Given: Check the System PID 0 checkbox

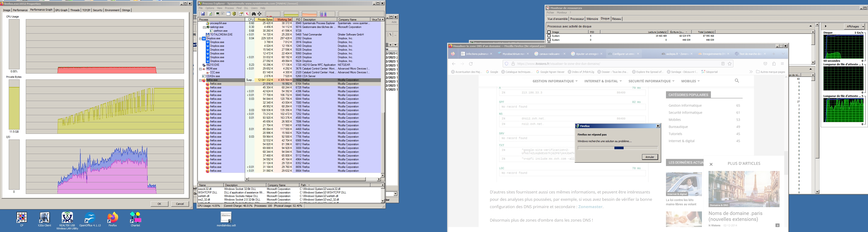Looking at the screenshot, I should click(549, 40).
